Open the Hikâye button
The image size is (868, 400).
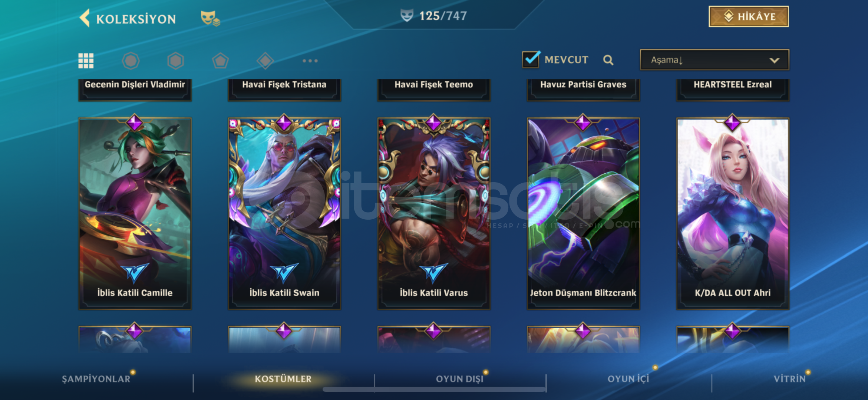(749, 17)
